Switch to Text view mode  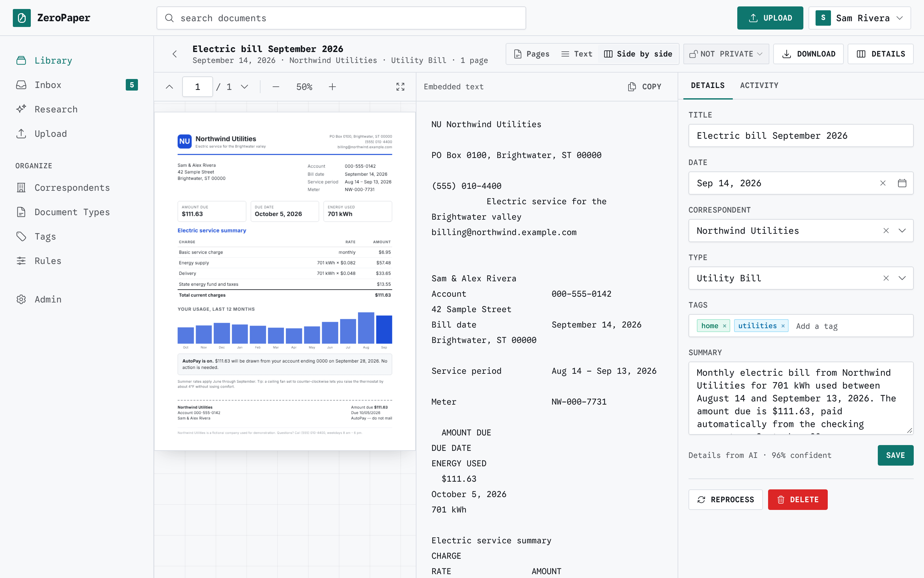click(x=577, y=54)
